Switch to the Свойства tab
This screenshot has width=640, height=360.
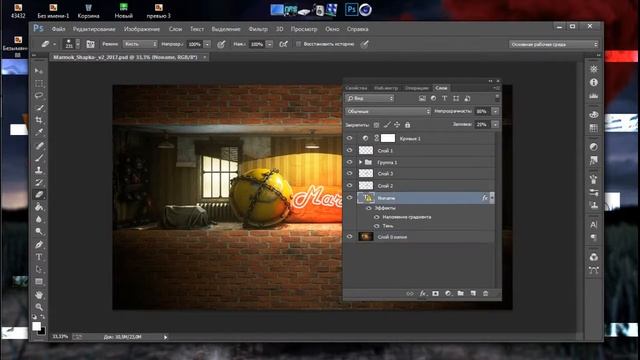pyautogui.click(x=356, y=88)
